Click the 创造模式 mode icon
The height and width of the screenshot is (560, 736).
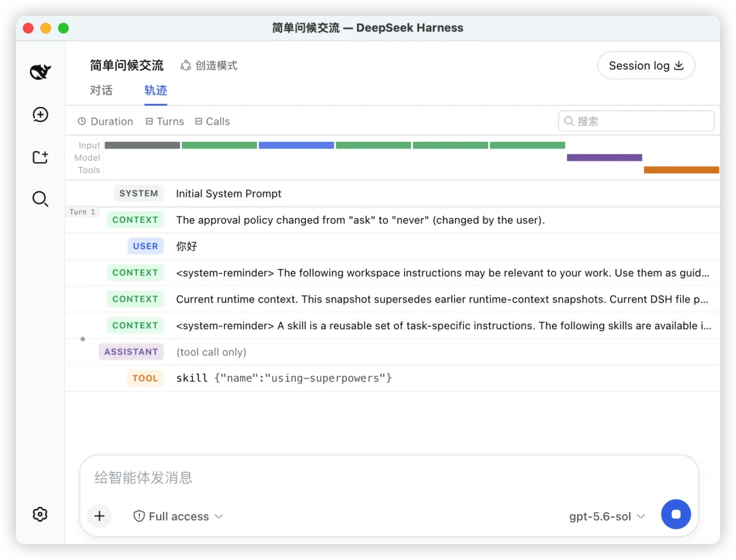185,65
